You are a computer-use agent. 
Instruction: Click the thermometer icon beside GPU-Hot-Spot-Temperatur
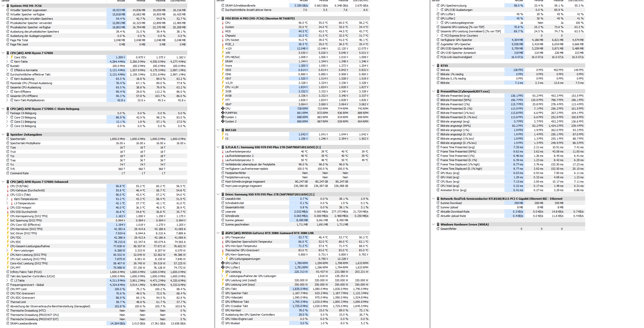223,246
